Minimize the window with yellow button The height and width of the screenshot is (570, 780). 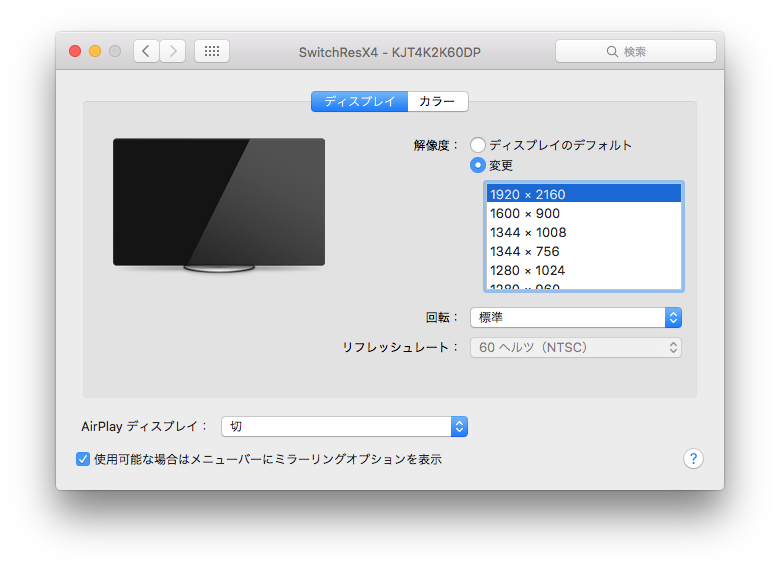click(95, 51)
